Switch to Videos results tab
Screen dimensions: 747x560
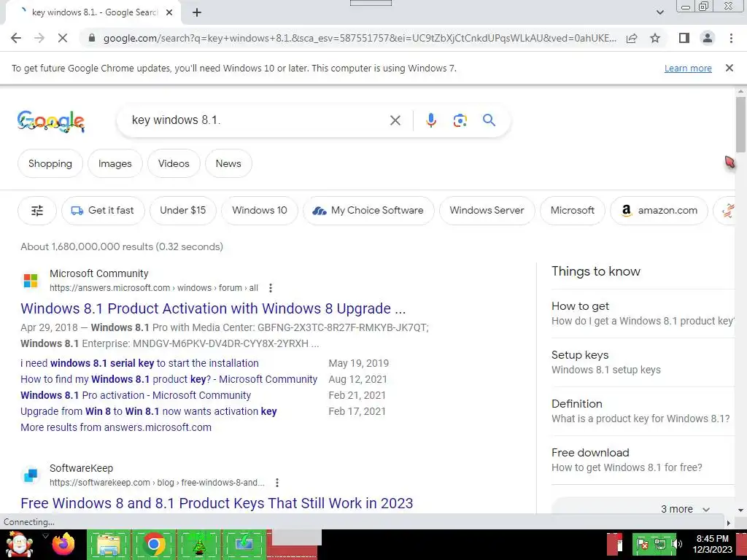pos(174,163)
